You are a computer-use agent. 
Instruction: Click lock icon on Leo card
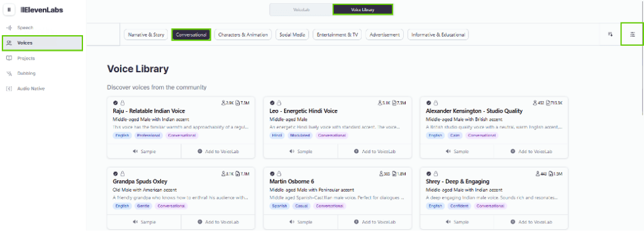point(279,103)
